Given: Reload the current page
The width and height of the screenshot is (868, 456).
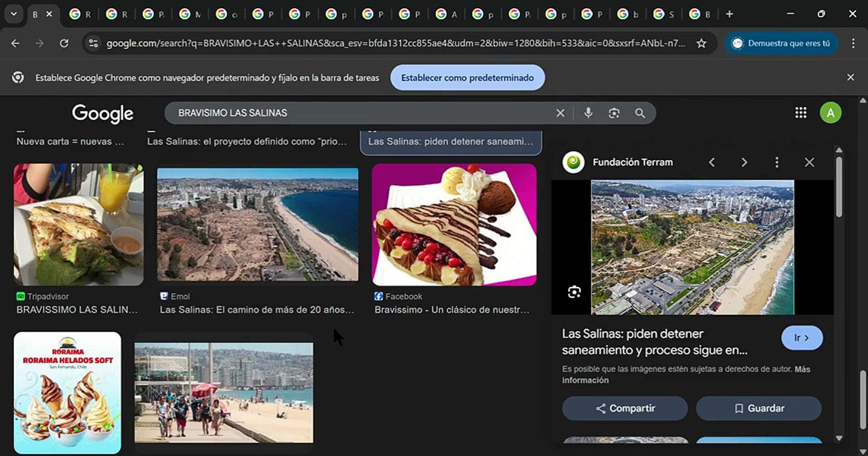Looking at the screenshot, I should pos(64,43).
